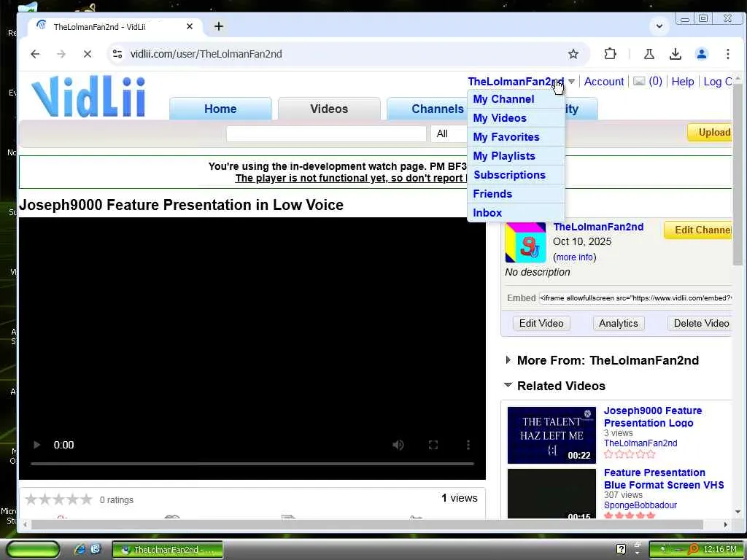
Task: Select My Favorites from dropdown menu
Action: (506, 137)
